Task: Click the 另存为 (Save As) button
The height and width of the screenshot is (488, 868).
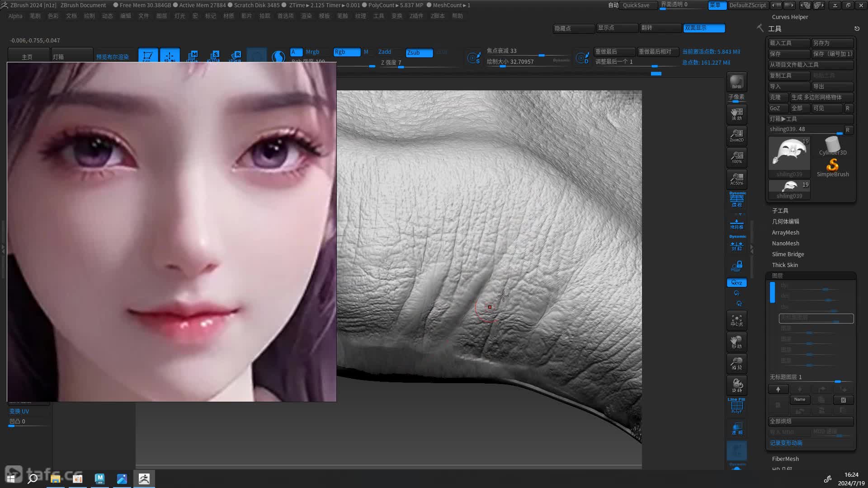Action: click(x=832, y=43)
